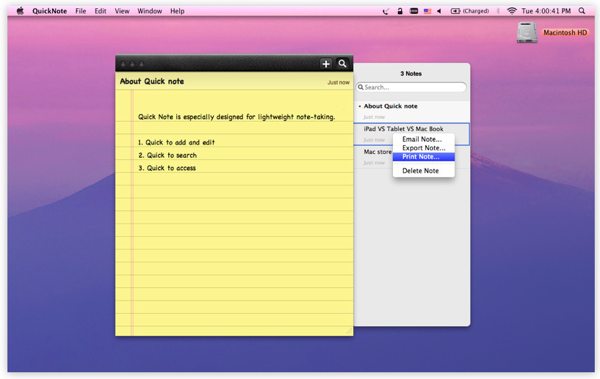
Task: Click the '1. Quick to add and edit' line
Action: click(176, 142)
